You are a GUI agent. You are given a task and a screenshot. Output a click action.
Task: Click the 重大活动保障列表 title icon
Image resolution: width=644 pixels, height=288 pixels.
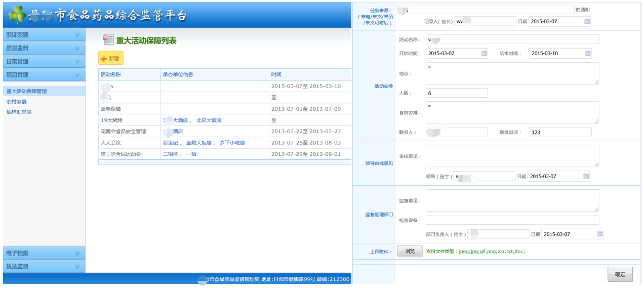pos(108,40)
